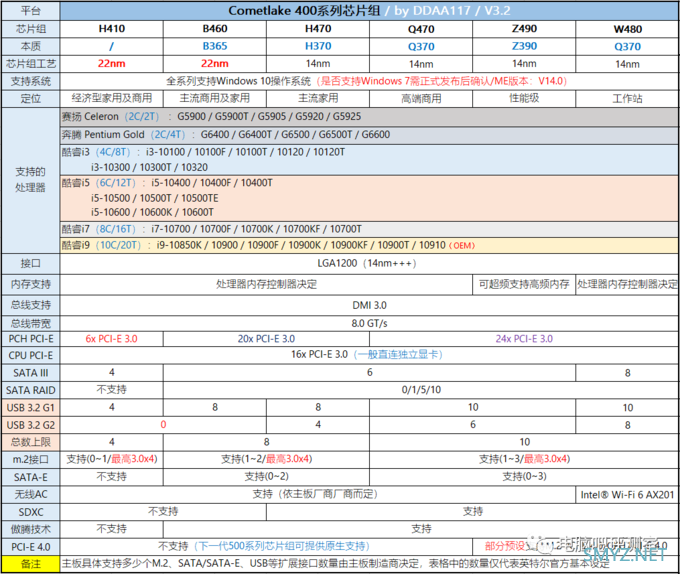Click the Pentium Gold processor row

point(369,135)
